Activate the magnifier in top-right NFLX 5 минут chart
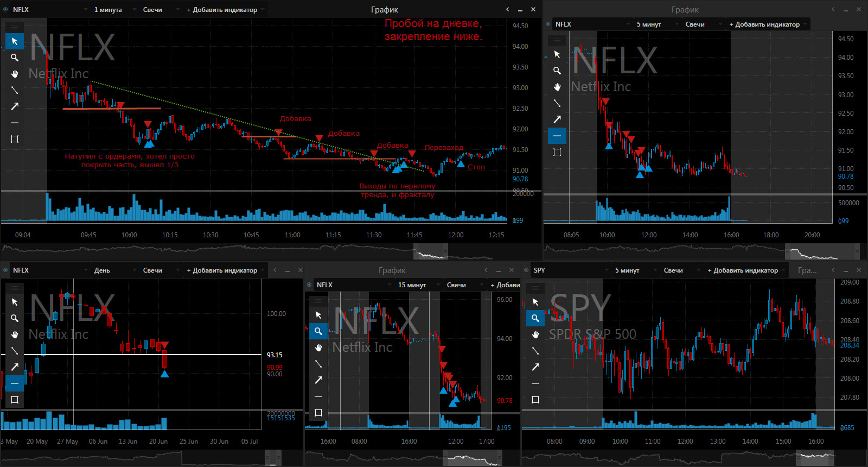This screenshot has width=868, height=467. click(557, 71)
